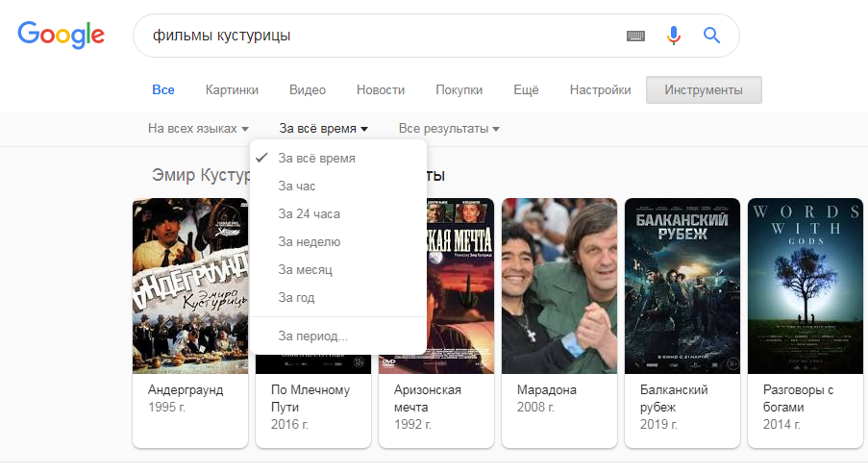Click the Настройки link
The width and height of the screenshot is (868, 473).
(x=600, y=90)
